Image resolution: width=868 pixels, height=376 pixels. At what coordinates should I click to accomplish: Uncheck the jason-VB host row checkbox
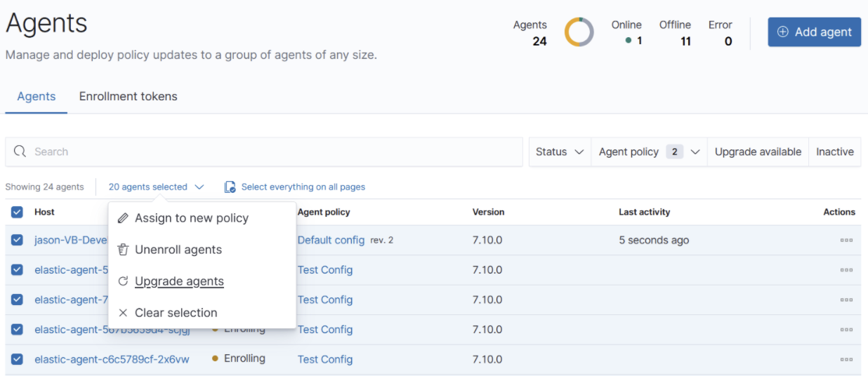[x=18, y=240]
